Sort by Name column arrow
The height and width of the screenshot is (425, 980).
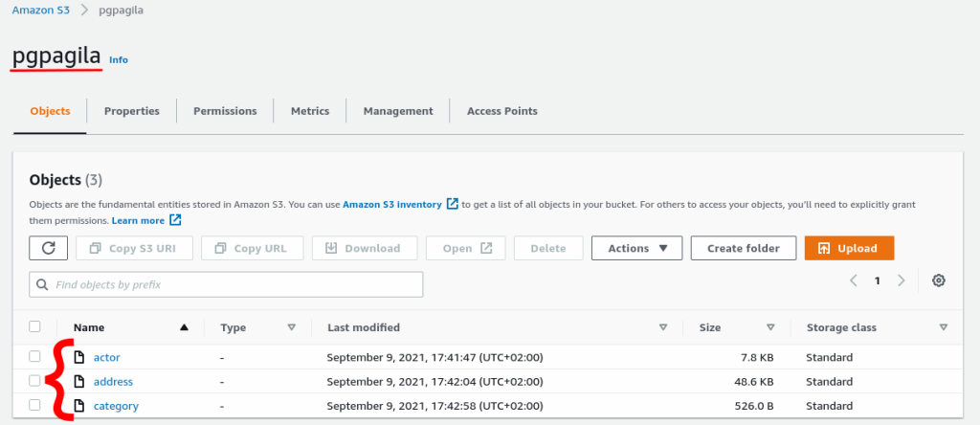point(184,327)
